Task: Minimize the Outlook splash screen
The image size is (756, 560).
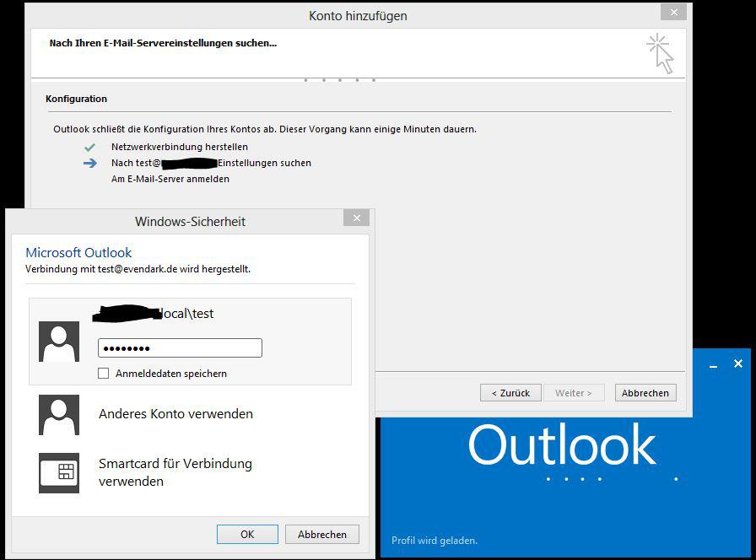Action: click(713, 365)
